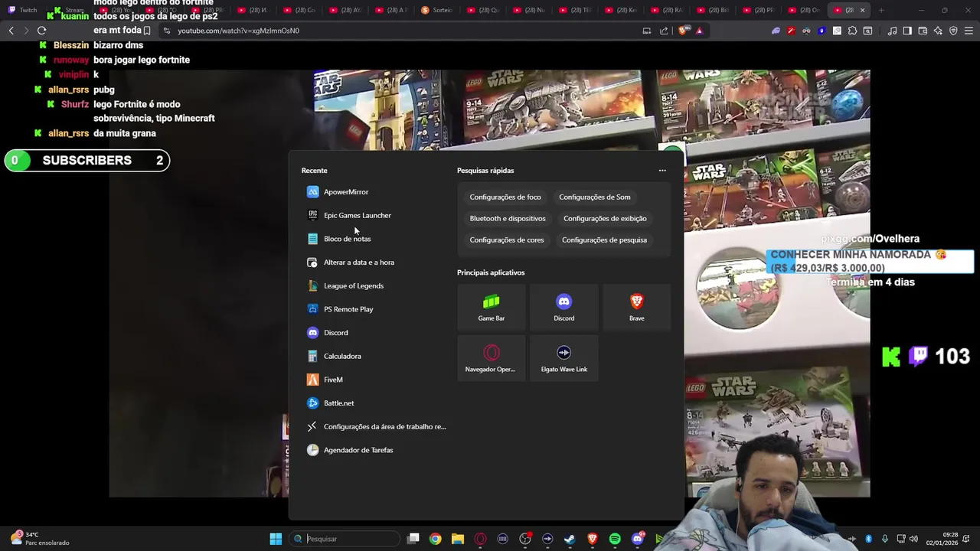Open a new browser tab
Image resolution: width=980 pixels, height=551 pixels.
click(x=881, y=10)
